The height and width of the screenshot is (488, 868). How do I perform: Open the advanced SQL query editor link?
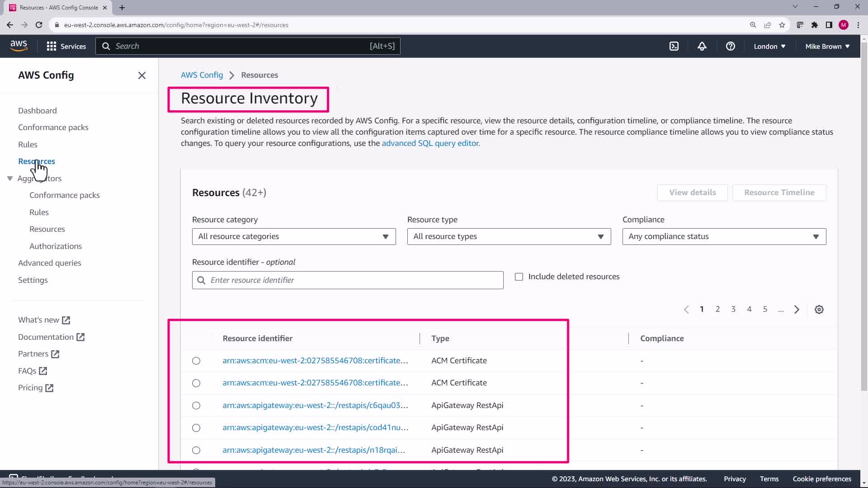(430, 143)
